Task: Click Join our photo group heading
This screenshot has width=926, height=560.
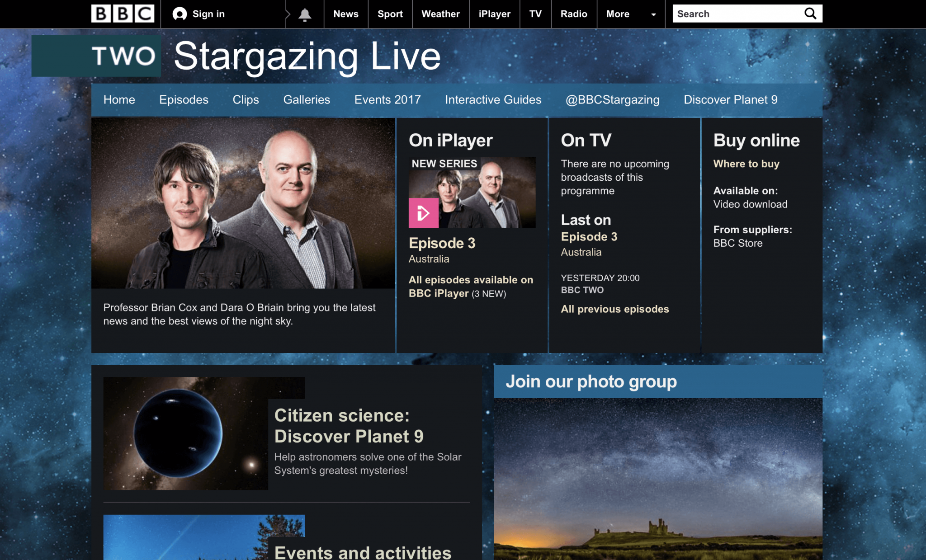Action: pyautogui.click(x=591, y=381)
